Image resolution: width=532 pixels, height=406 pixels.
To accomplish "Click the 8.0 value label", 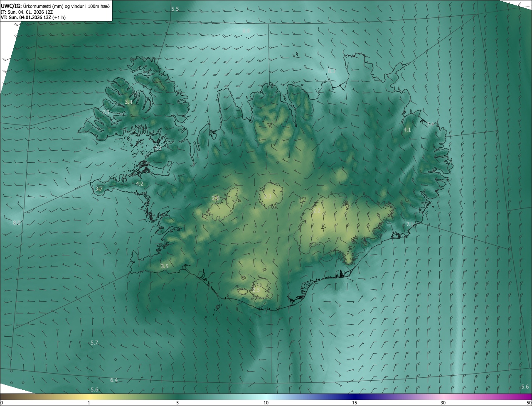I will point(17,223).
